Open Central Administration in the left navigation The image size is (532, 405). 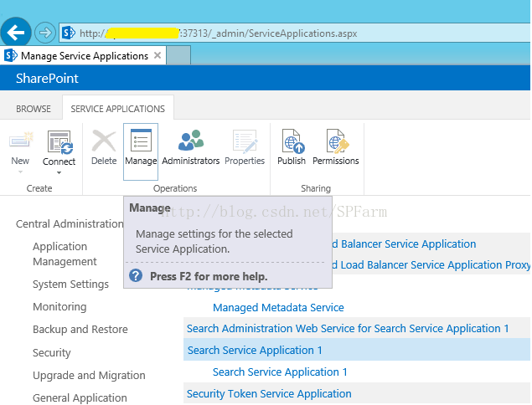point(70,223)
